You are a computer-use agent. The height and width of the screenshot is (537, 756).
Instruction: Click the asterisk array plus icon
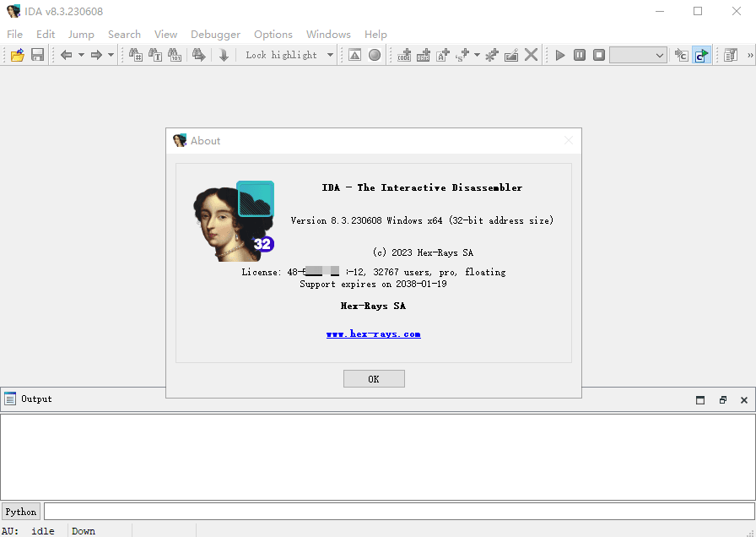[492, 55]
